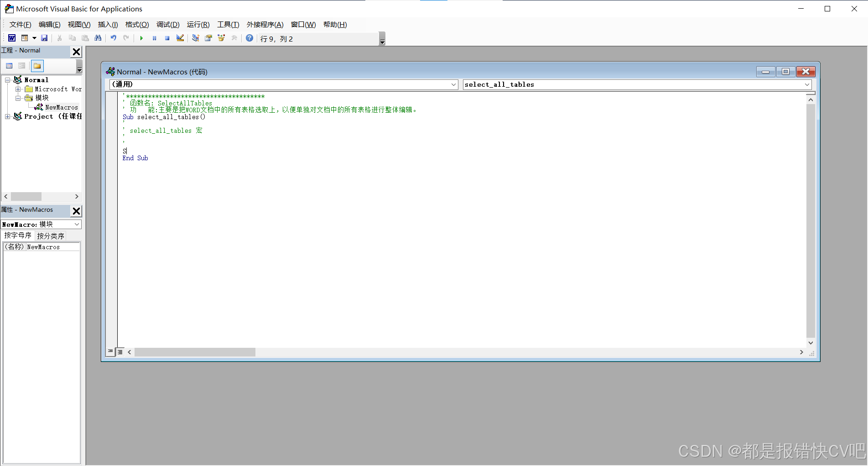Open the 工具(T) menu
Image resolution: width=868 pixels, height=466 pixels.
point(228,25)
